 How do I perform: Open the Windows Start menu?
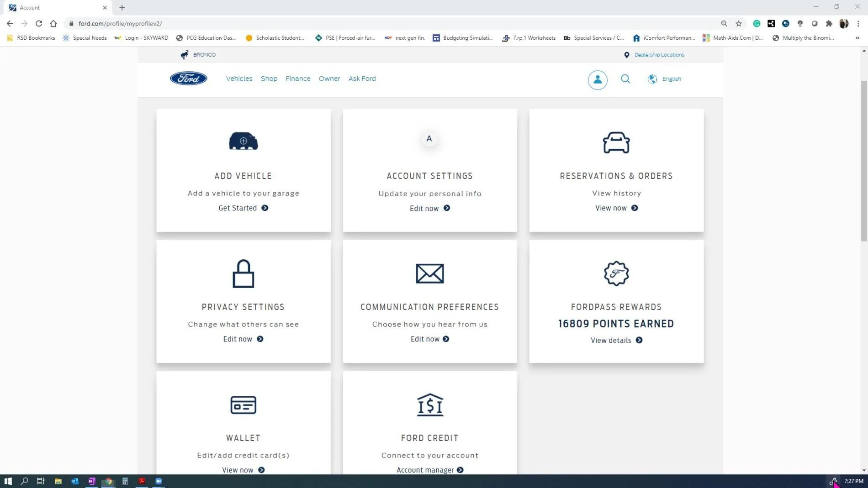click(x=8, y=481)
